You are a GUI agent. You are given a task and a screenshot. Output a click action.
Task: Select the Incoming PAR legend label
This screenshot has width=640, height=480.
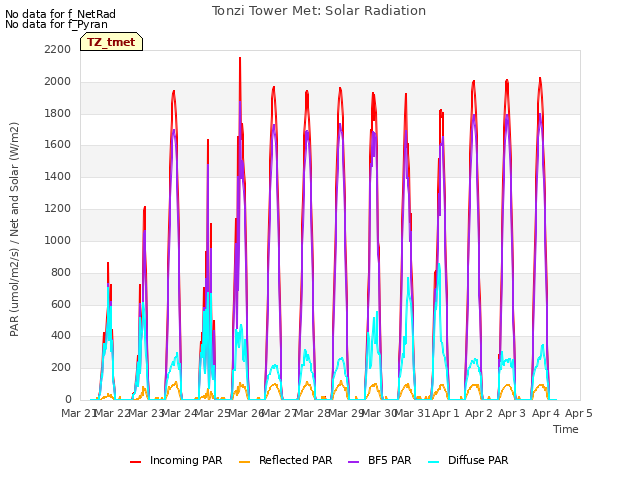pos(186,460)
